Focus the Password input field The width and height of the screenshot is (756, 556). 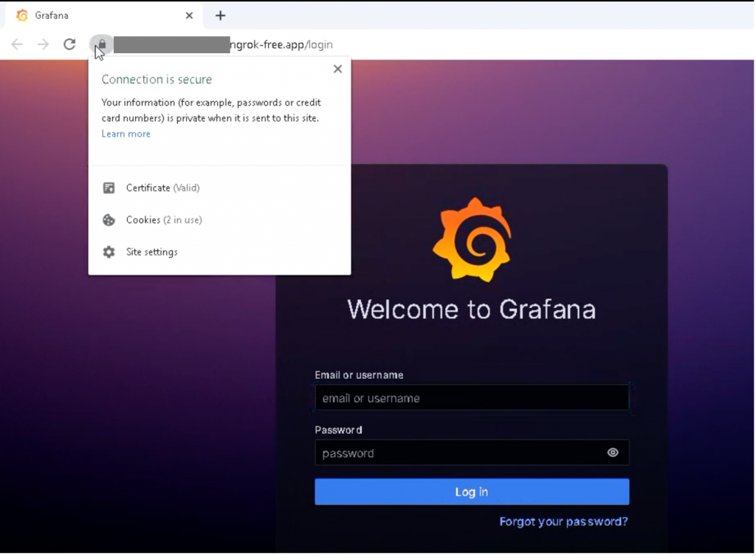458,453
